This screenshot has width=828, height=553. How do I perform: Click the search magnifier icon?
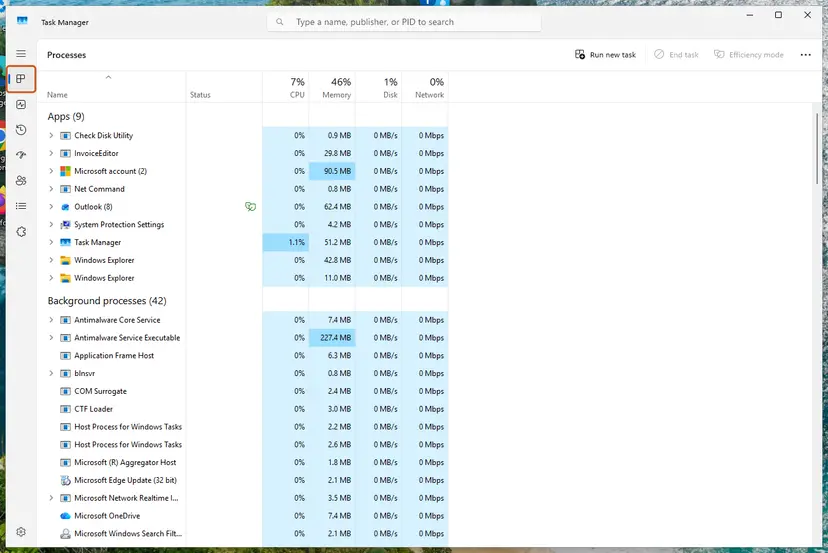tap(280, 22)
